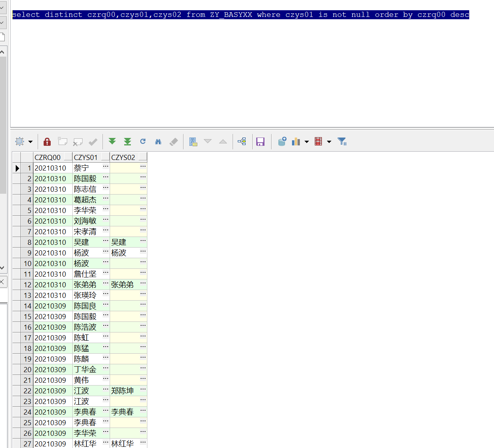
Task: Click the 刘海敏 cell
Action: coord(91,221)
